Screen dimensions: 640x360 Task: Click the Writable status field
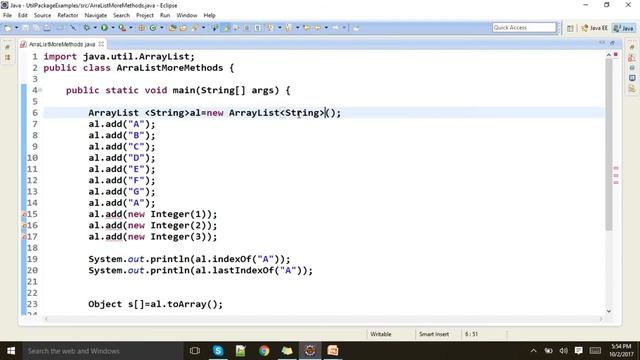pyautogui.click(x=381, y=334)
